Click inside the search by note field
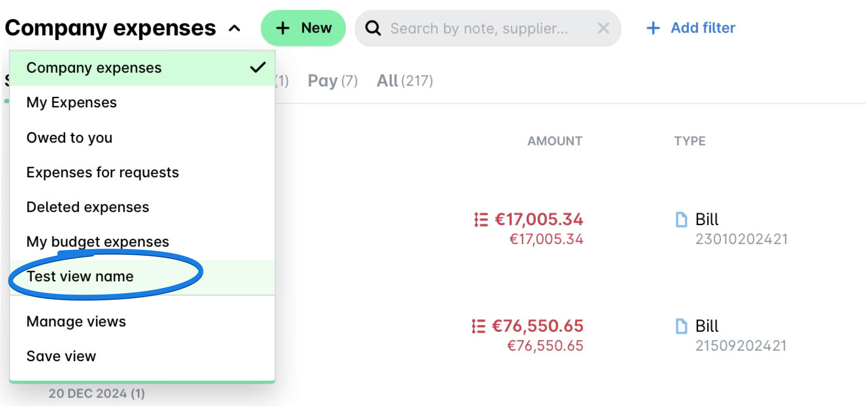868x412 pixels. click(477, 28)
